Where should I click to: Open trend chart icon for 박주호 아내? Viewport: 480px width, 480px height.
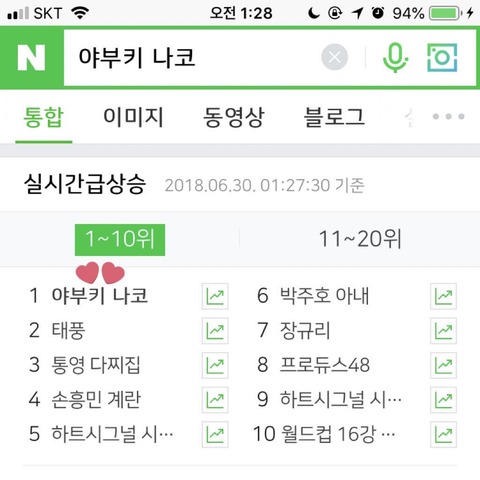click(443, 296)
